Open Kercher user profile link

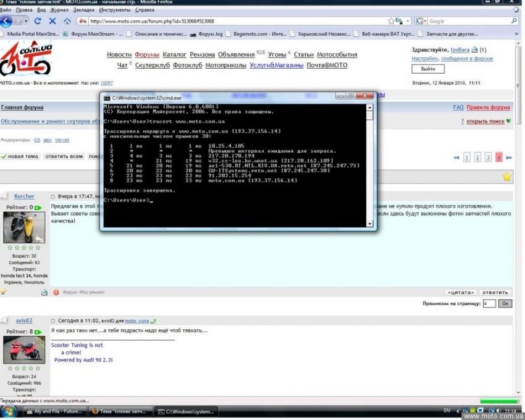tap(24, 196)
